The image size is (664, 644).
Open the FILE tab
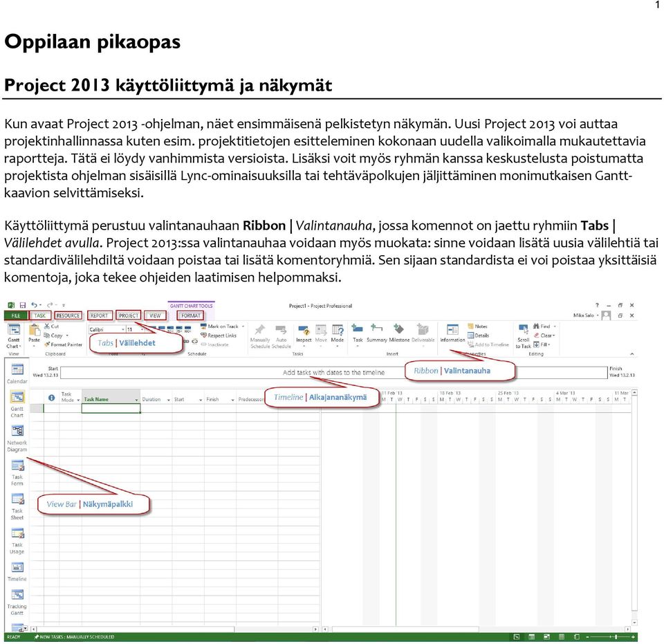(16, 315)
